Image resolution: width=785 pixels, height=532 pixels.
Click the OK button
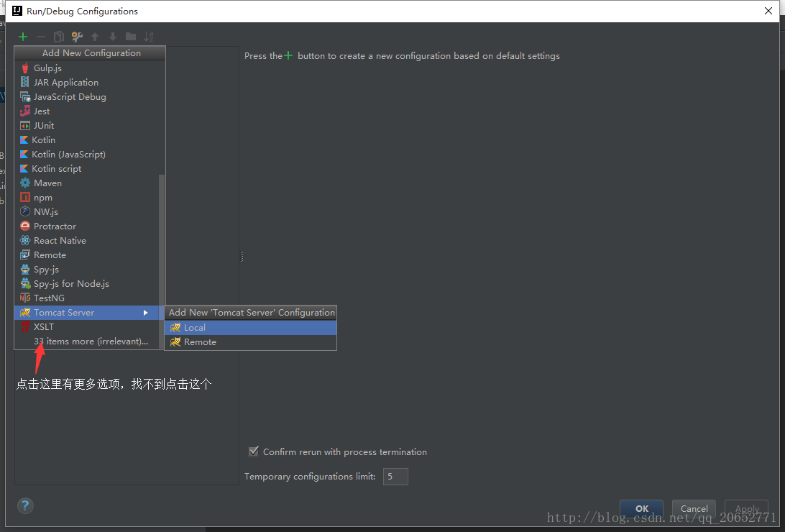pos(641,508)
